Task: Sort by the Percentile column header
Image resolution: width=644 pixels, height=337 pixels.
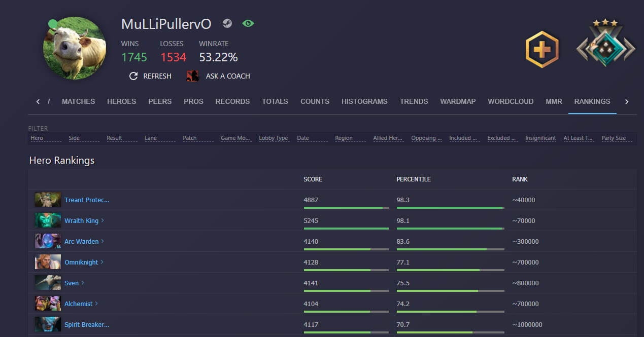Action: [414, 179]
